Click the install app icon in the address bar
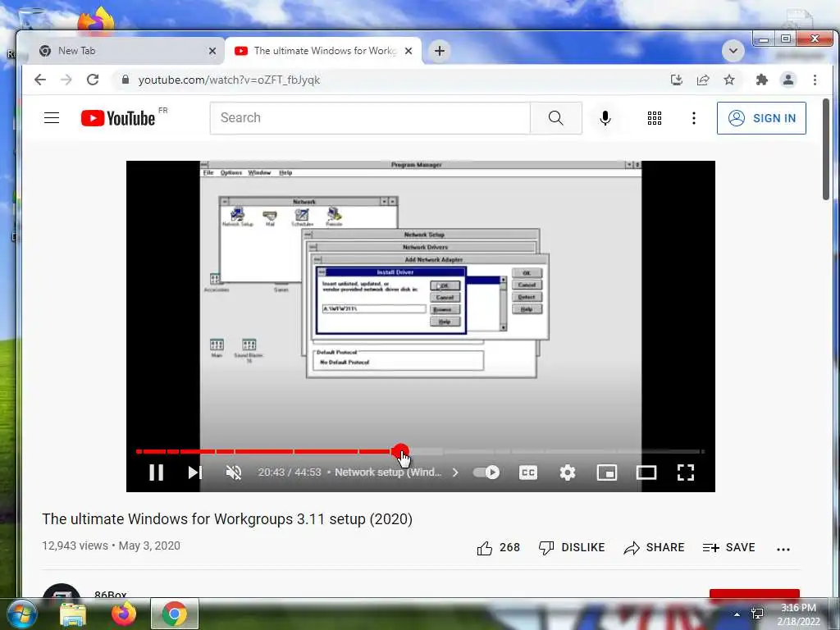Viewport: 840px width, 630px height. (x=677, y=80)
